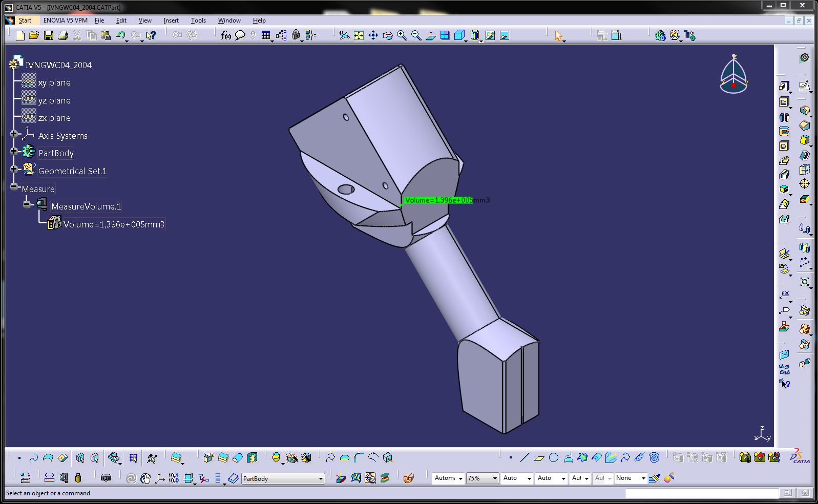
Task: Select the IVNGWC04_2004 root node
Action: pyautogui.click(x=58, y=65)
